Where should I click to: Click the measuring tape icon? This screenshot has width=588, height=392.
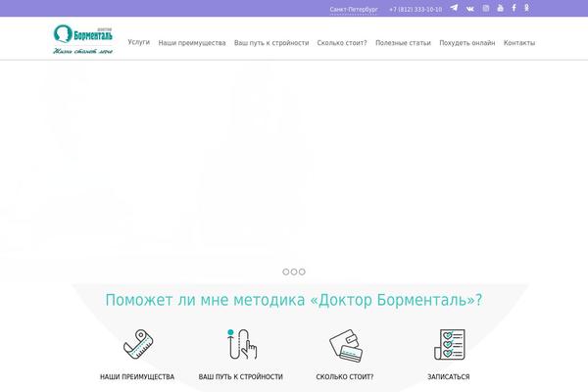pyautogui.click(x=138, y=344)
